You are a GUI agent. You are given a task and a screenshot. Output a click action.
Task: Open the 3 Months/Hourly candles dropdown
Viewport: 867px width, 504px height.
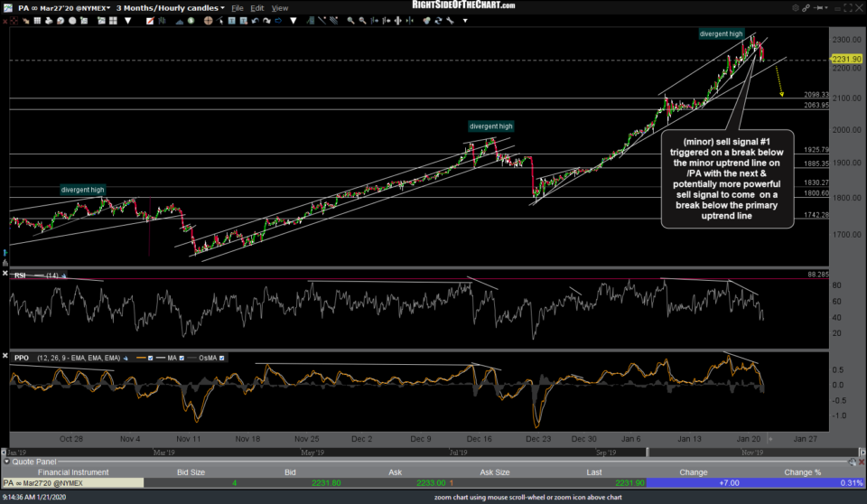[172, 7]
